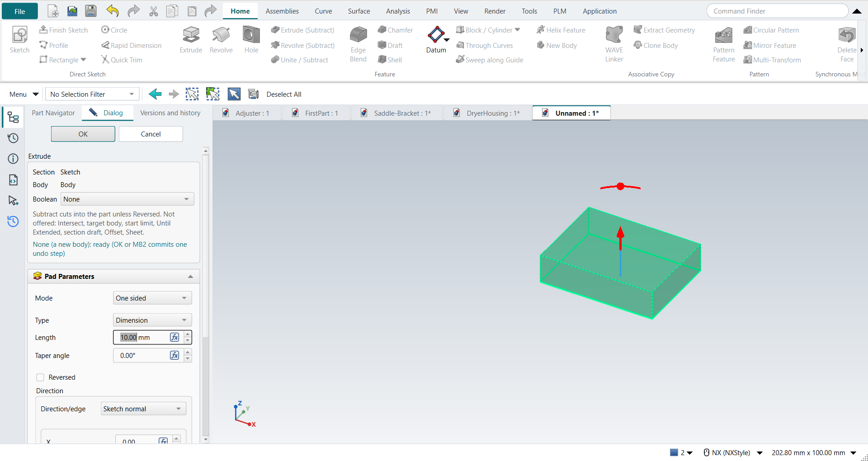Click the Command Finder search box
The height and width of the screenshot is (461, 868).
coord(777,11)
